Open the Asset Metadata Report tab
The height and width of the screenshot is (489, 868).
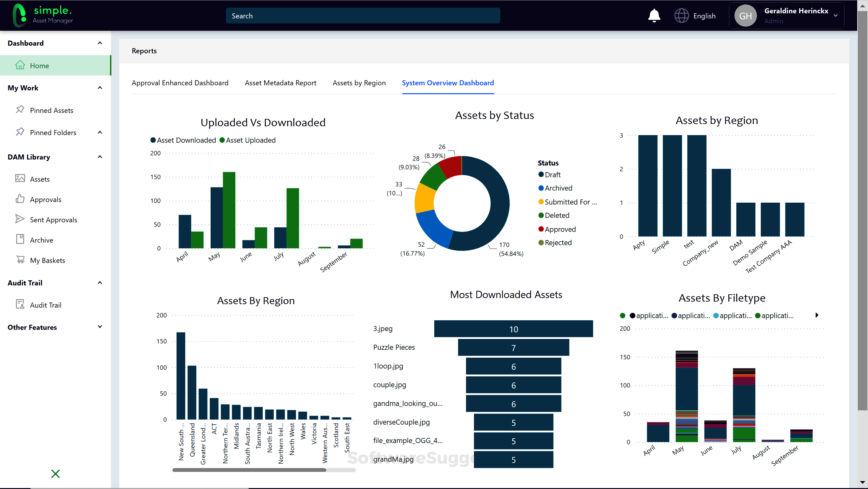coord(280,83)
